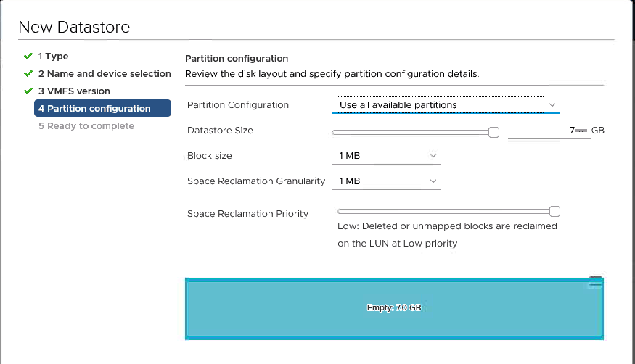
Task: Click Low priority description text
Action: (x=447, y=235)
